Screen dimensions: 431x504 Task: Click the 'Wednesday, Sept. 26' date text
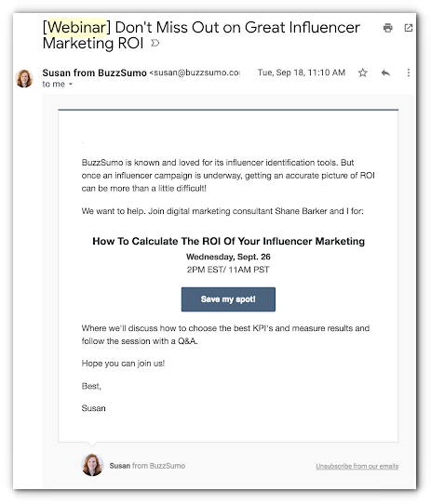tap(228, 257)
